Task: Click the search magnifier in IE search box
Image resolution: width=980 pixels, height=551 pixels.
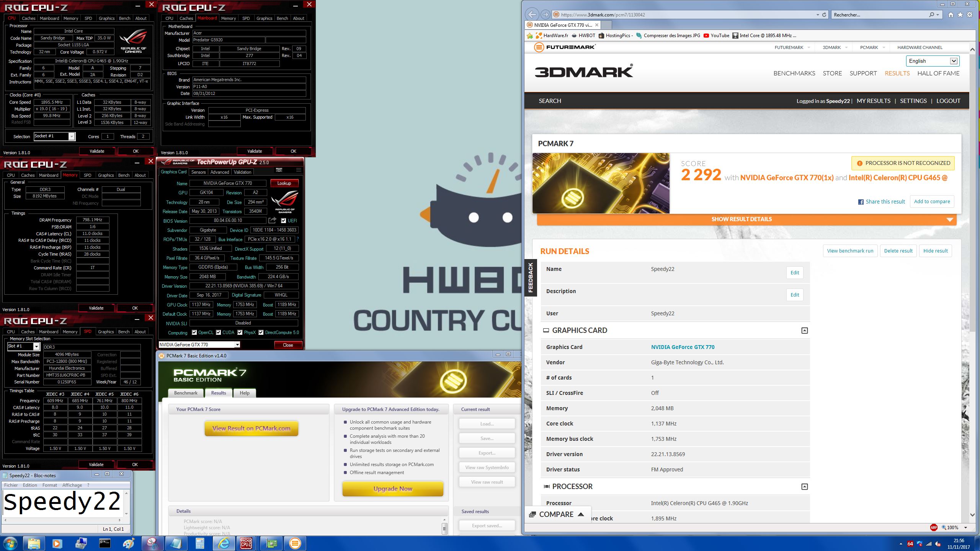Action: pyautogui.click(x=931, y=15)
